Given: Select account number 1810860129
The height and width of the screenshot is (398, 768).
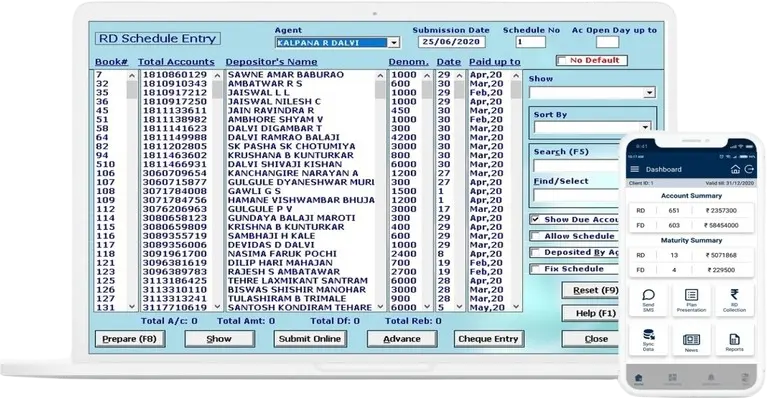Looking at the screenshot, I should coord(175,75).
